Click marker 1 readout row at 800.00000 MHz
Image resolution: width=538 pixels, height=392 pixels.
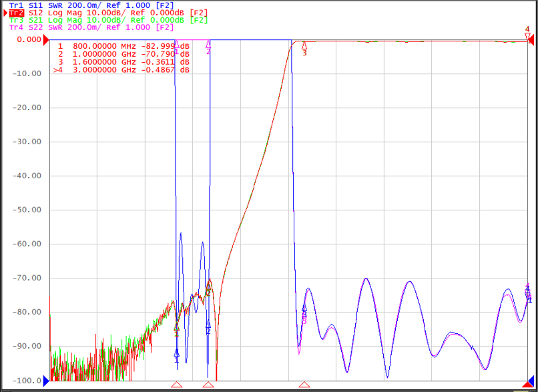(x=123, y=46)
